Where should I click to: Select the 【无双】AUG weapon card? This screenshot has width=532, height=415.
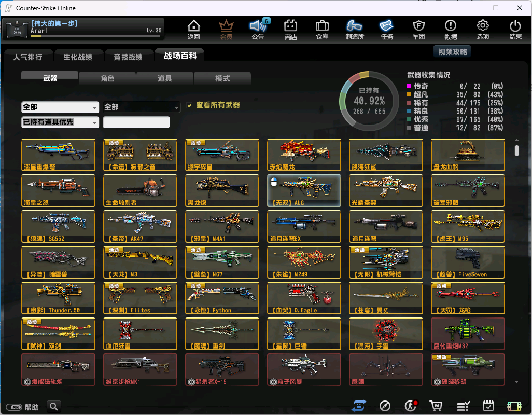click(x=304, y=191)
